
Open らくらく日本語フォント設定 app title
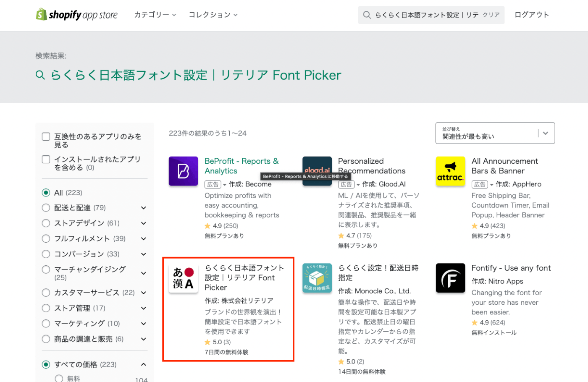pos(244,277)
